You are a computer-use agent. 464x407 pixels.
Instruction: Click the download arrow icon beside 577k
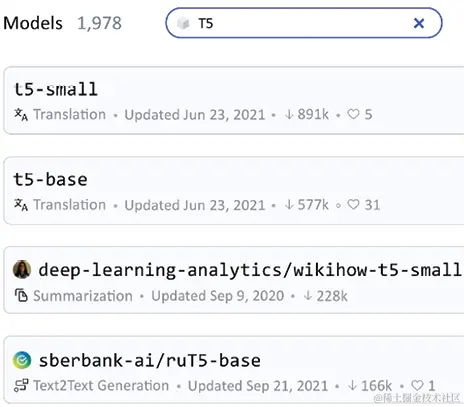click(x=289, y=205)
